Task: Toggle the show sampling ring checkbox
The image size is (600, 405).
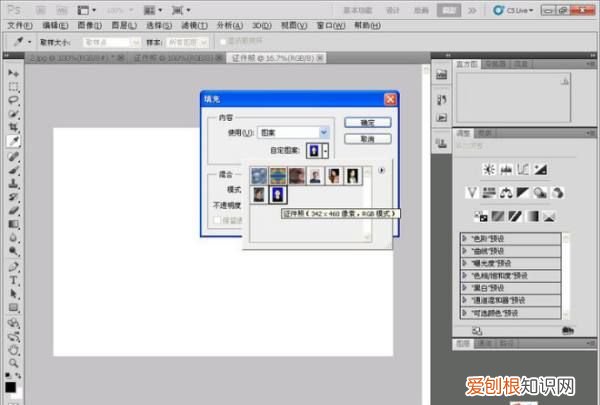Action: pyautogui.click(x=224, y=43)
